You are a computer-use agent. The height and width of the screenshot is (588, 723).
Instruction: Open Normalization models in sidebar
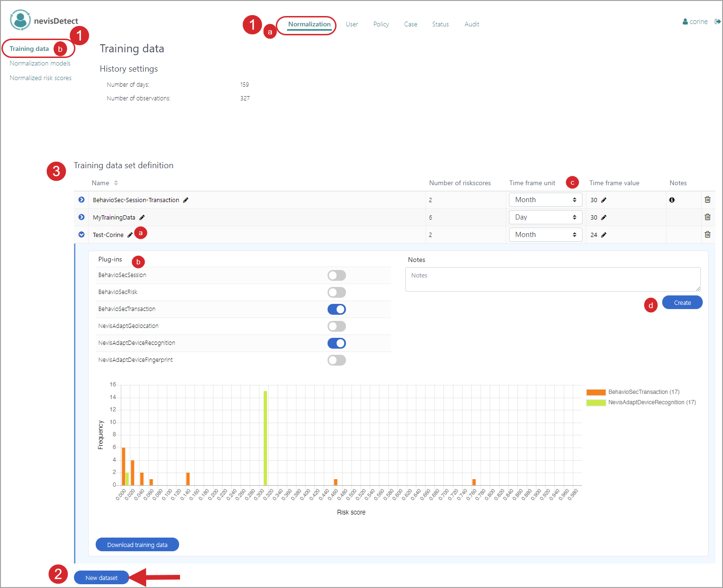point(40,64)
